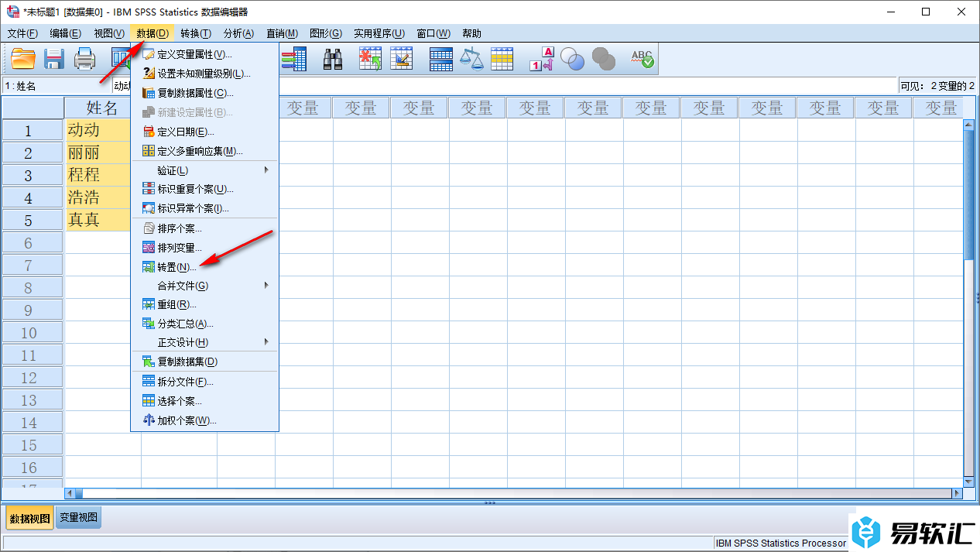The width and height of the screenshot is (980, 552).
Task: Select 转置(N) to transpose data
Action: tap(204, 267)
